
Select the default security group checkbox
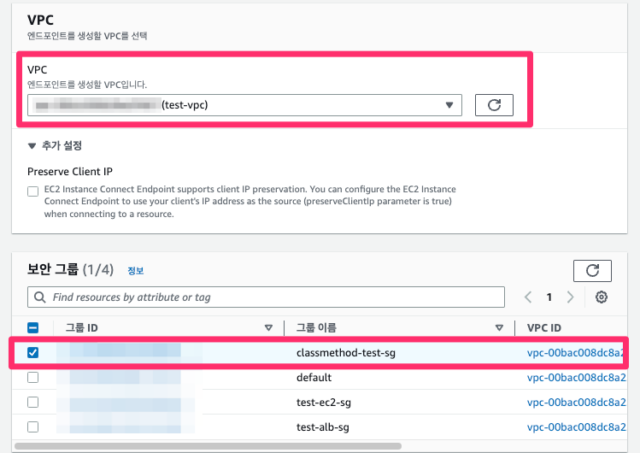pos(33,378)
